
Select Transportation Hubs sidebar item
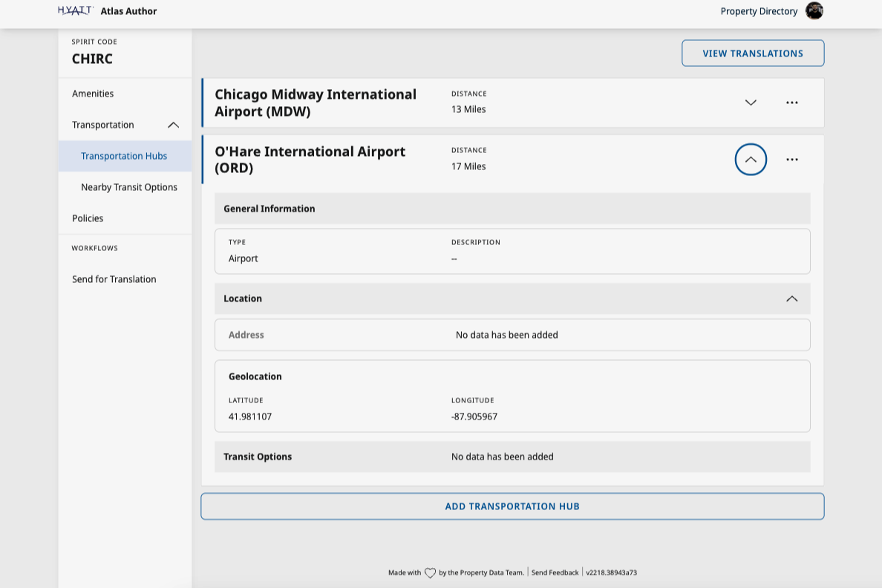pos(124,156)
